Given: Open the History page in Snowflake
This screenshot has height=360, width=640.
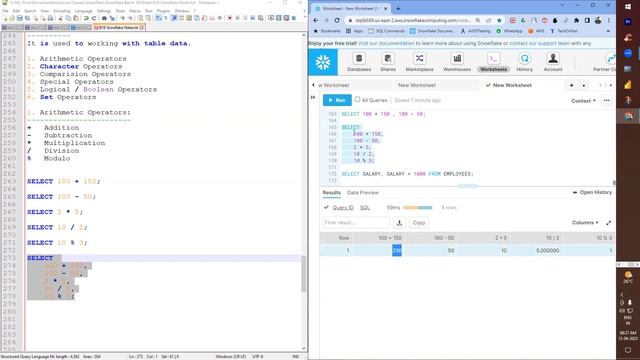Looking at the screenshot, I should tap(524, 62).
